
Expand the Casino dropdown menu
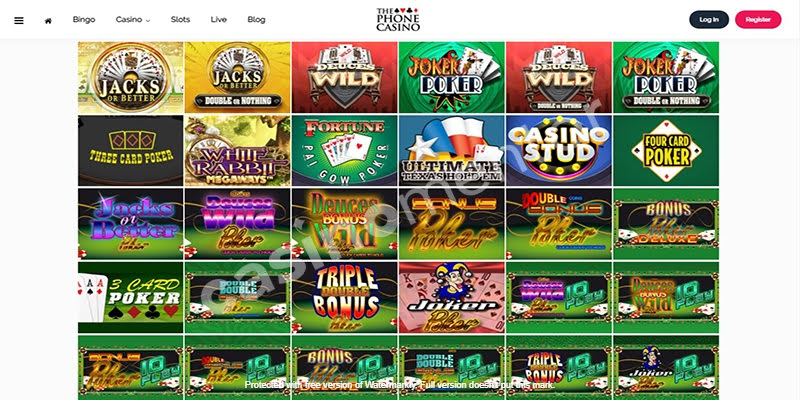133,20
